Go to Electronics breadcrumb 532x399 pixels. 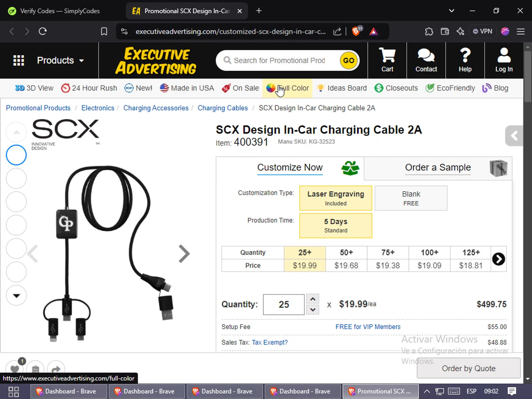click(x=98, y=108)
